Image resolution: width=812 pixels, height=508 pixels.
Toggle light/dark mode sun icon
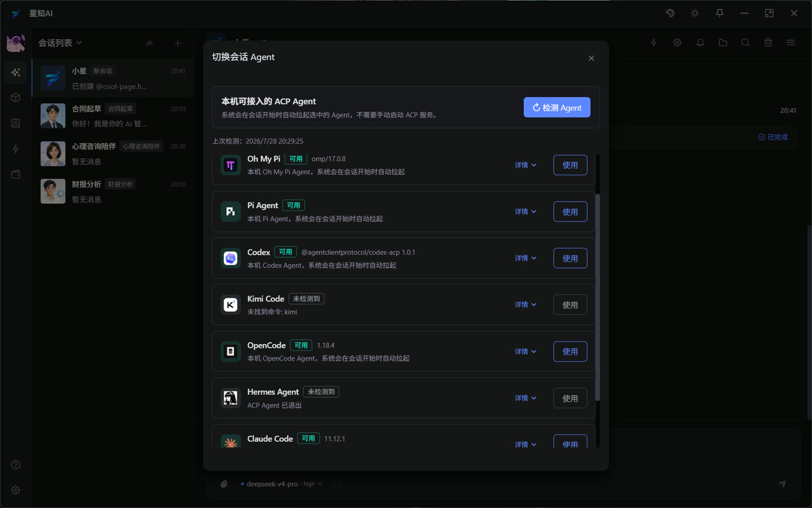(695, 13)
